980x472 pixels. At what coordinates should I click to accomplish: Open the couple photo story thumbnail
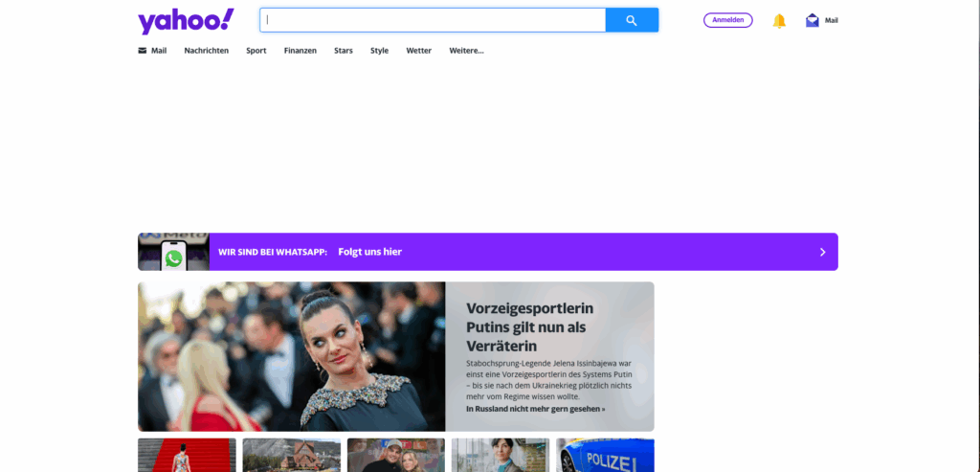[x=396, y=455]
